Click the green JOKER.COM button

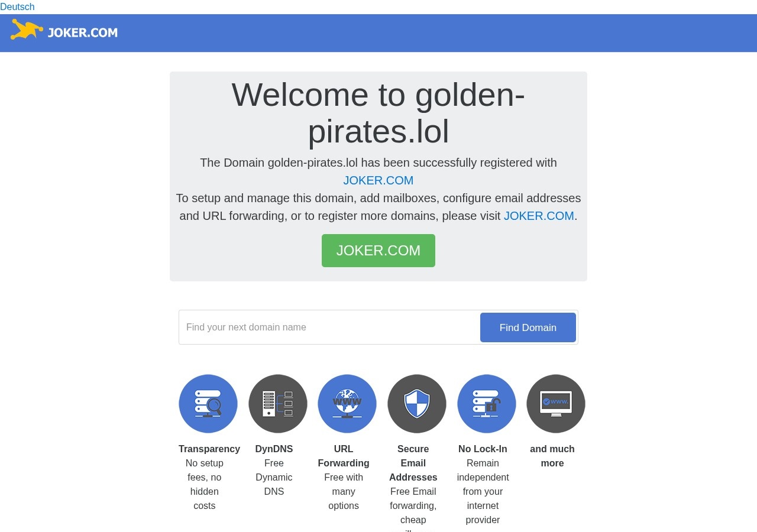[378, 251]
